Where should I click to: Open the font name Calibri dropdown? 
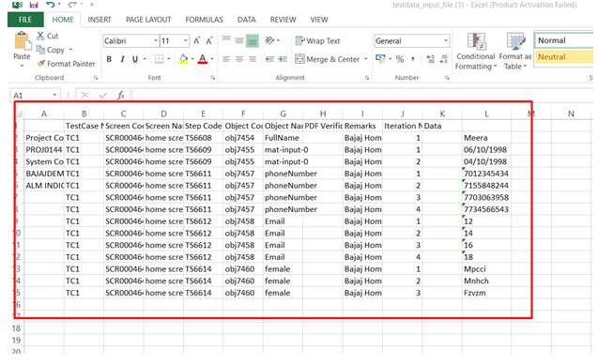pos(156,40)
